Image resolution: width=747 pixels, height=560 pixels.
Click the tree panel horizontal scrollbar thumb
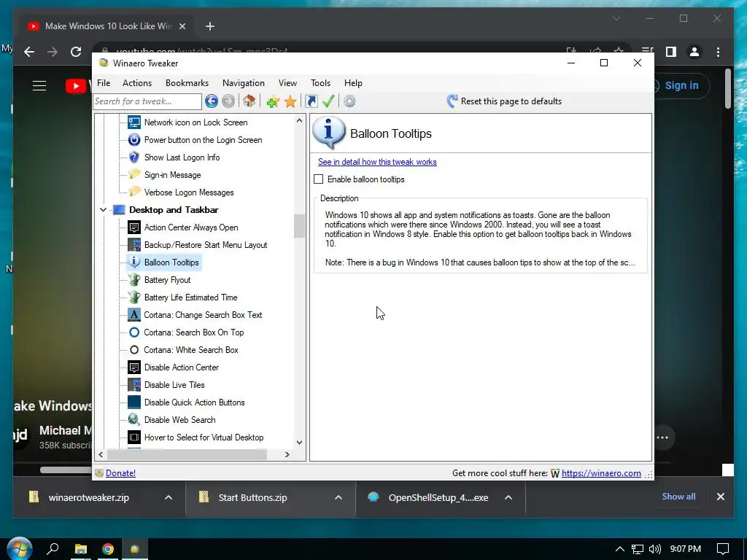point(187,455)
